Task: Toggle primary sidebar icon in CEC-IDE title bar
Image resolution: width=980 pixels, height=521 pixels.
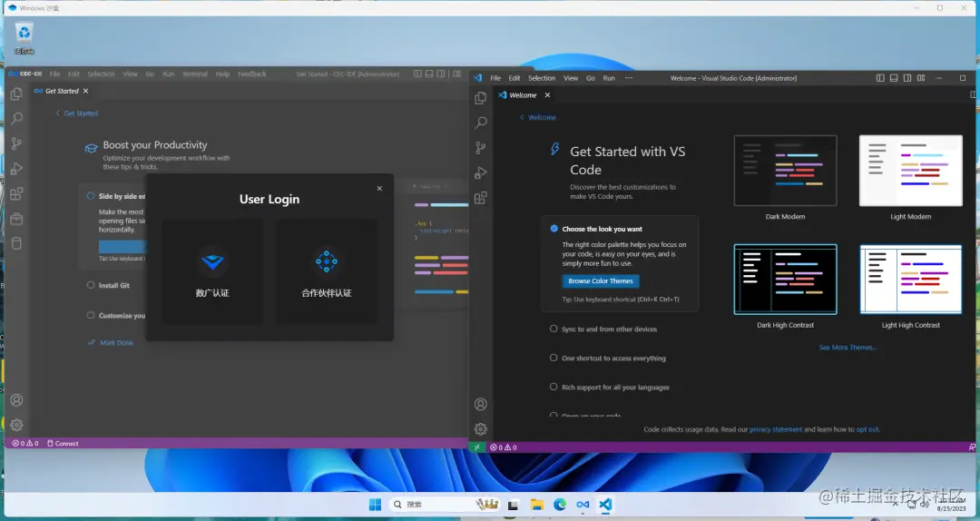Action: click(x=417, y=74)
